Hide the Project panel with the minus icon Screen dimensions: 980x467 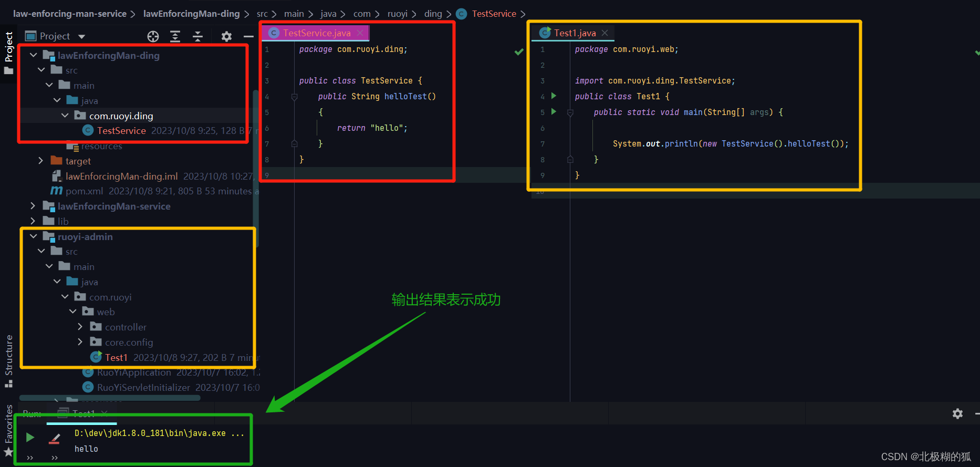pyautogui.click(x=248, y=36)
